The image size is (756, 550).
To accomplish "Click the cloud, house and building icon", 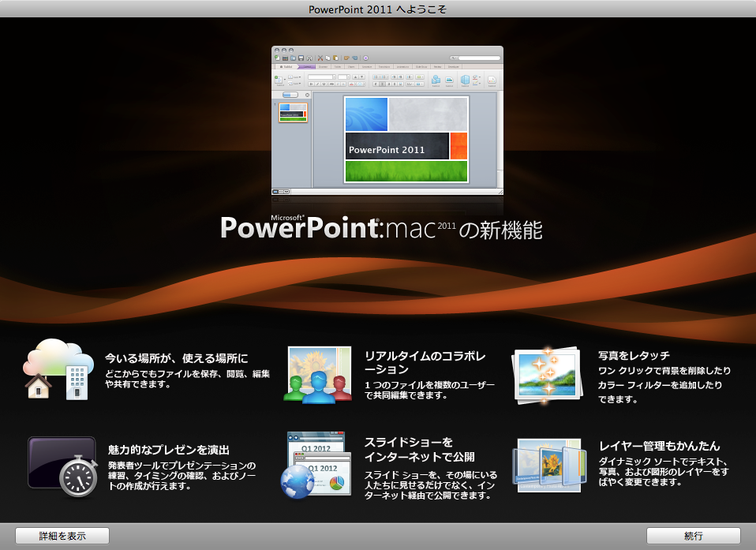I will click(58, 369).
